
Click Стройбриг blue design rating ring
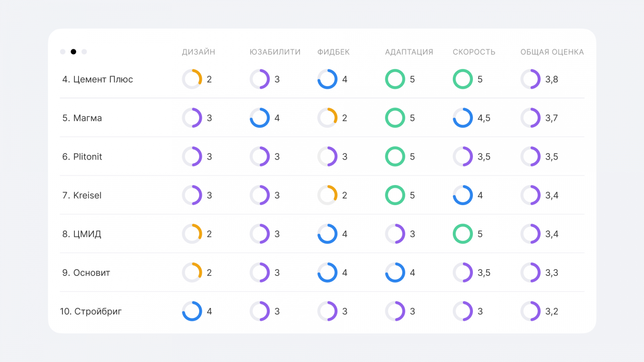click(192, 311)
